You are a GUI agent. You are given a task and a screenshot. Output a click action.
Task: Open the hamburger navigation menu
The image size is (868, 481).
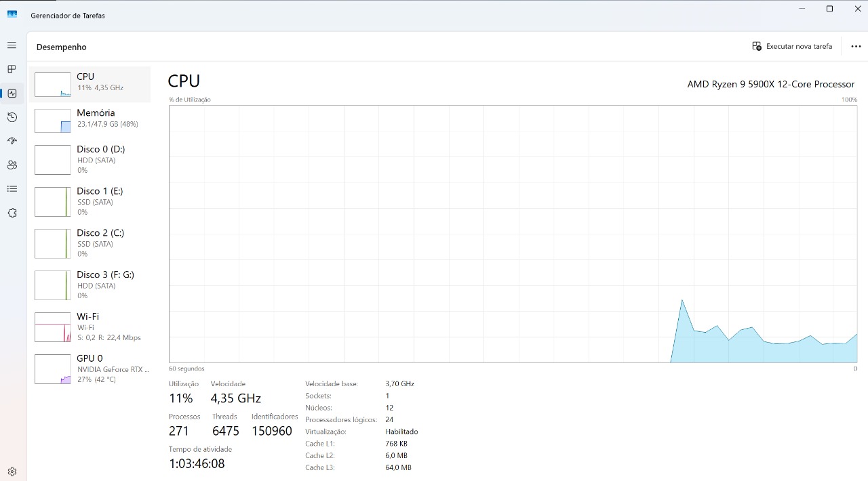click(12, 45)
